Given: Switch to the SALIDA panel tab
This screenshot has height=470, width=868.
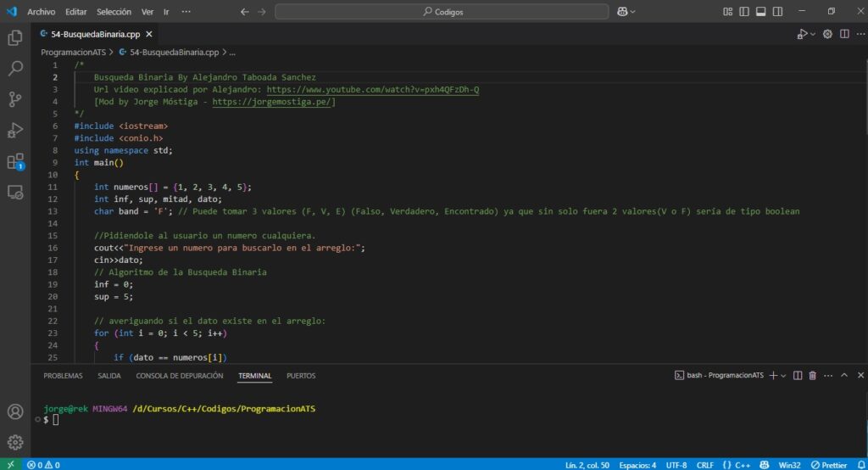Looking at the screenshot, I should 109,376.
